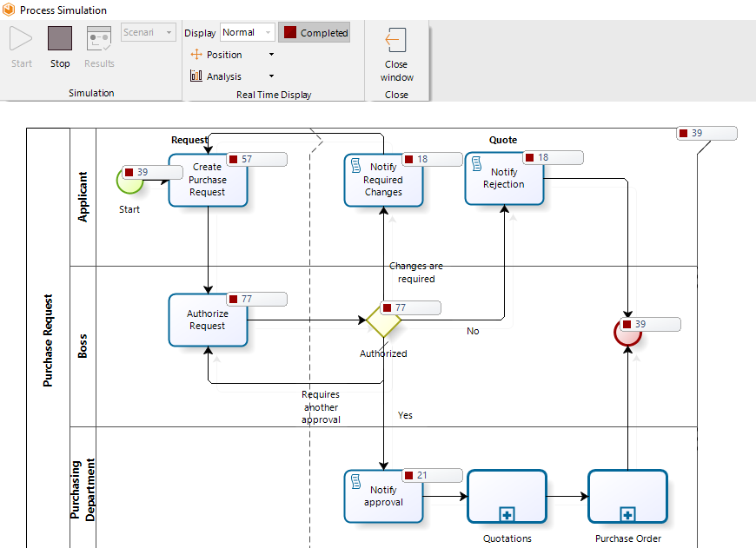Click the Analysis bar chart icon

196,76
